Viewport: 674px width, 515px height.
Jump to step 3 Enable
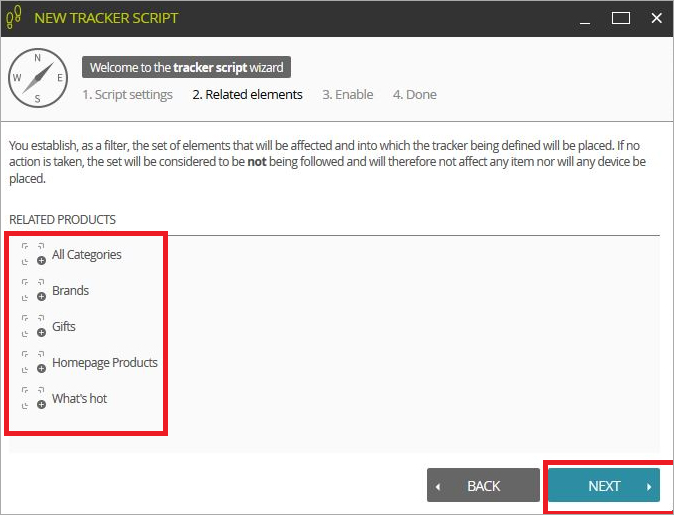point(347,95)
